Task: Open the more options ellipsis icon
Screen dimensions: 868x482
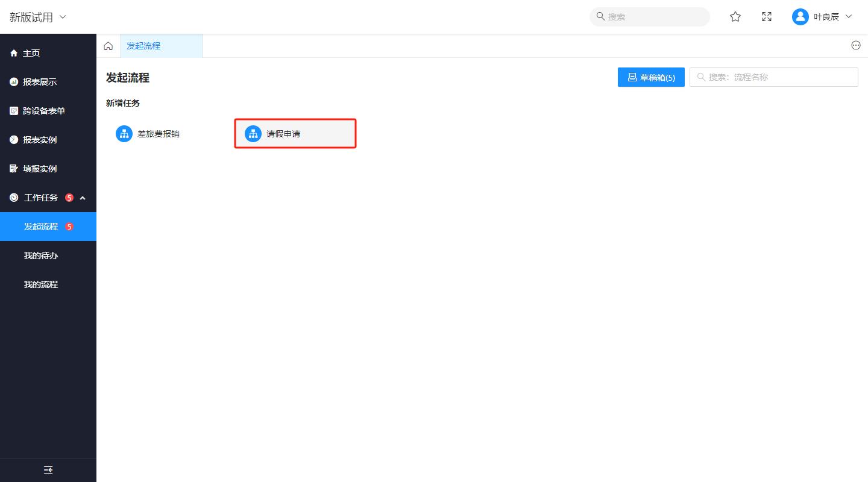Action: [856, 45]
